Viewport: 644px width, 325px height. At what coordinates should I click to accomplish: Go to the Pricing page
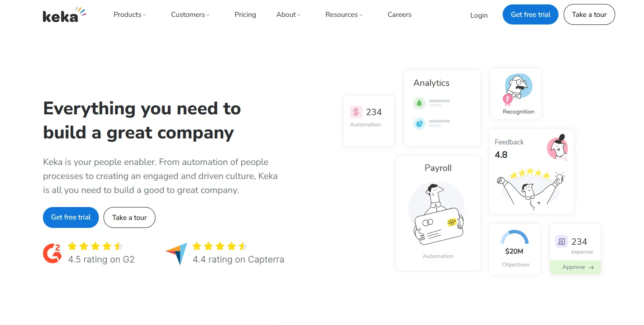[245, 15]
